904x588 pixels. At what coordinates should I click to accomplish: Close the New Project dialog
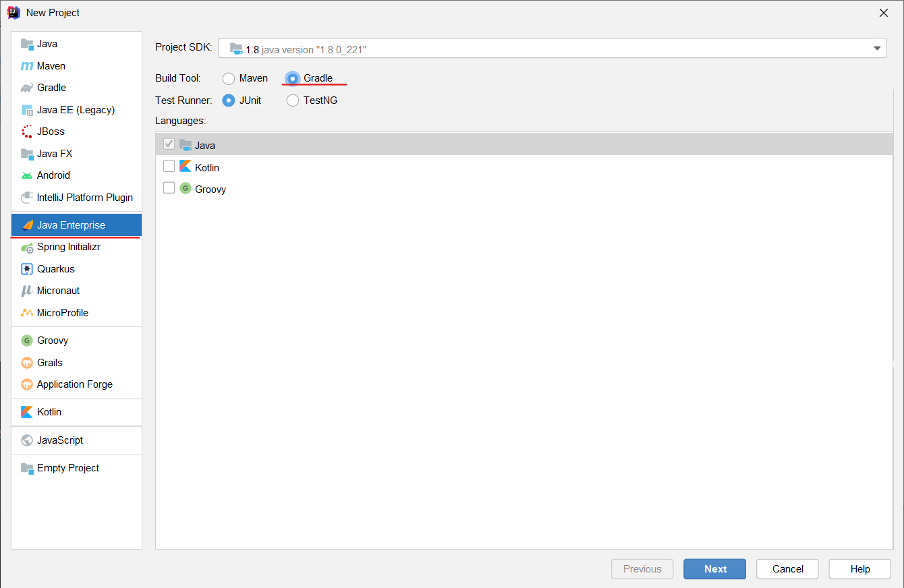(x=884, y=13)
